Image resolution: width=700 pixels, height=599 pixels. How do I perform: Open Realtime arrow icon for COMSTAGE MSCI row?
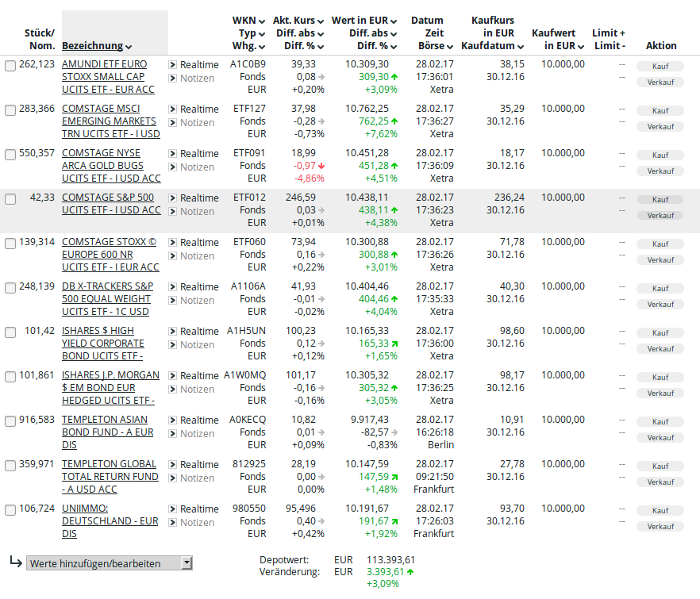point(172,109)
